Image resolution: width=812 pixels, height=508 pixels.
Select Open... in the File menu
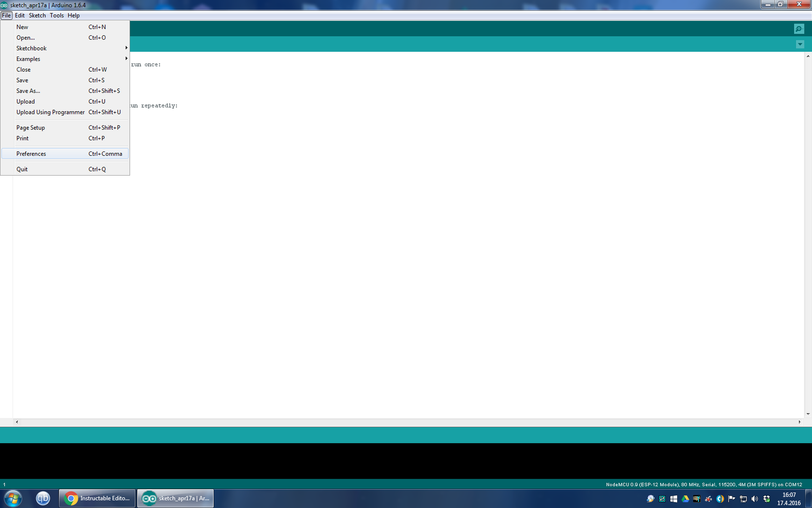65,38
